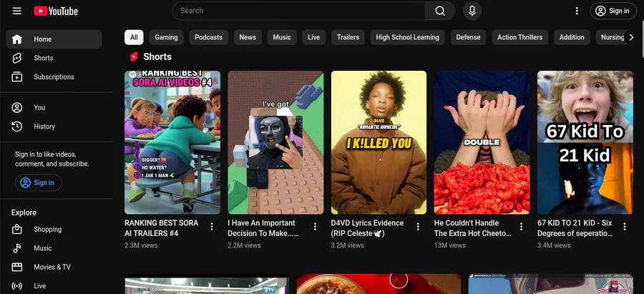Select High School Learning chip
Image resolution: width=644 pixels, height=294 pixels.
(x=407, y=37)
